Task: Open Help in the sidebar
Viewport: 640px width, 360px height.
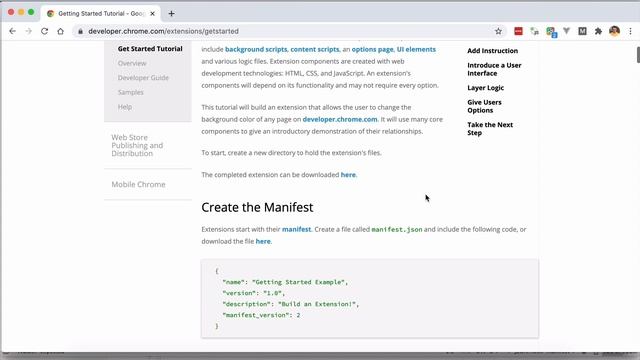Action: tap(124, 107)
